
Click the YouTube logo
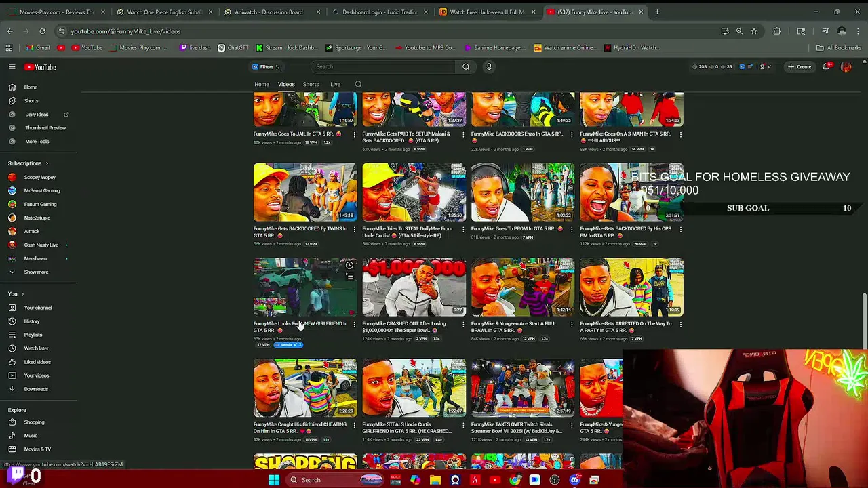40,67
